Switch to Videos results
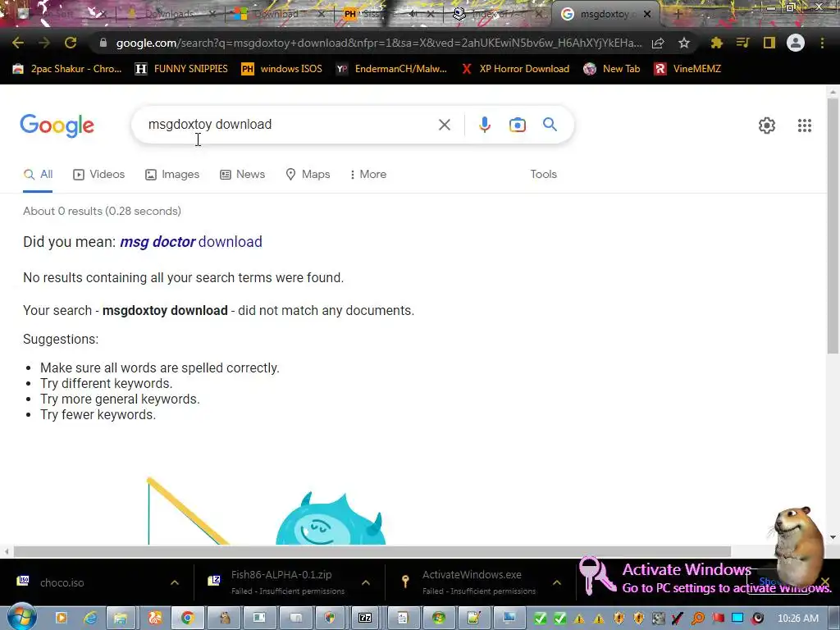Viewport: 840px width, 630px height. click(98, 174)
